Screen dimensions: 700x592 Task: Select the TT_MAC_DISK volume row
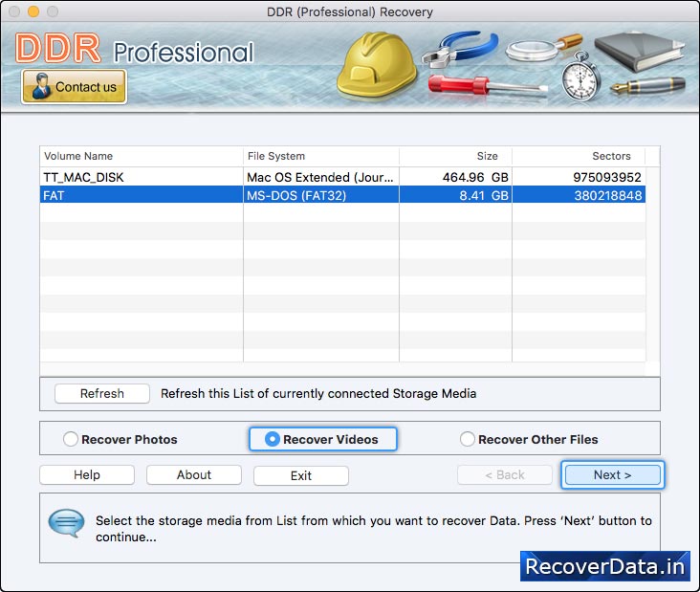tap(342, 177)
